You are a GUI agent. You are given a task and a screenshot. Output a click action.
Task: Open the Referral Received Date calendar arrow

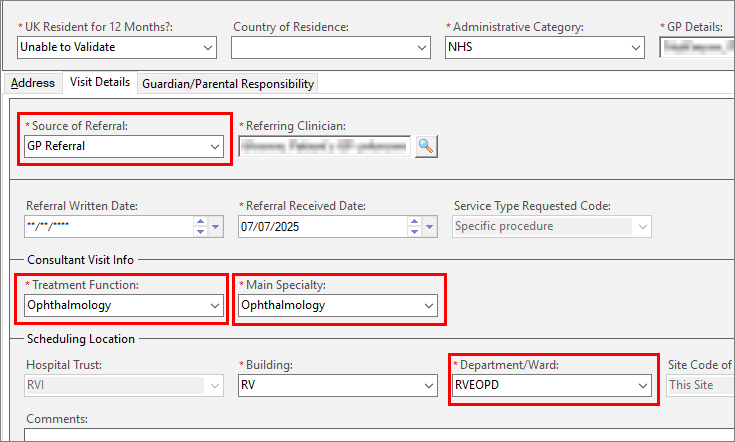430,226
